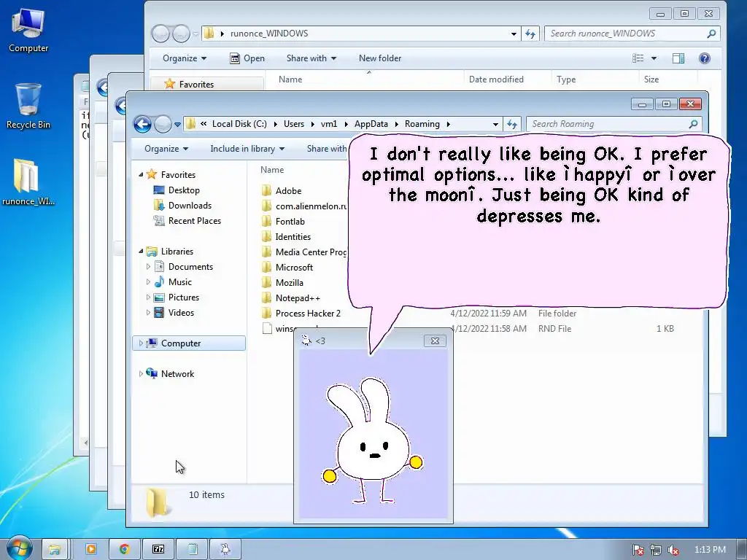Open Include in library menu
Image resolution: width=747 pixels, height=560 pixels.
(247, 149)
